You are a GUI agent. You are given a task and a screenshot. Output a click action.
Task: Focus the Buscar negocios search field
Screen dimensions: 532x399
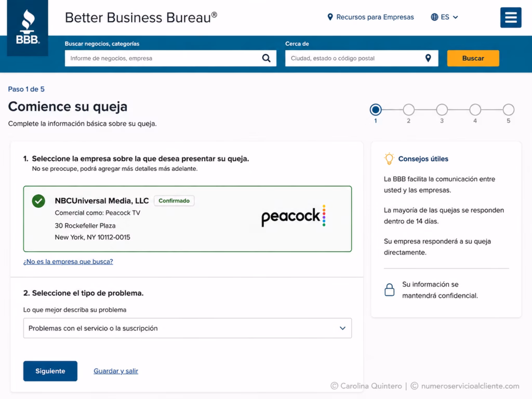[x=170, y=58]
